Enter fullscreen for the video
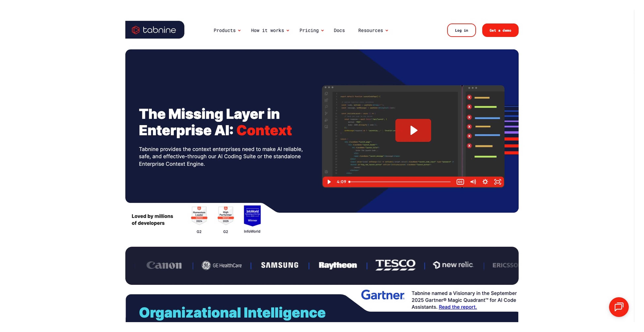 [x=497, y=182]
